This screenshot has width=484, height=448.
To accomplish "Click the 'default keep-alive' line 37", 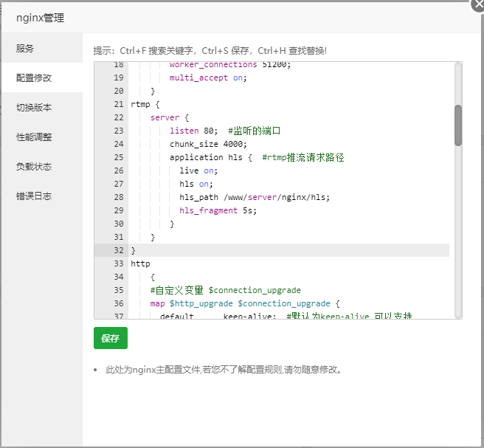I will pyautogui.click(x=286, y=316).
